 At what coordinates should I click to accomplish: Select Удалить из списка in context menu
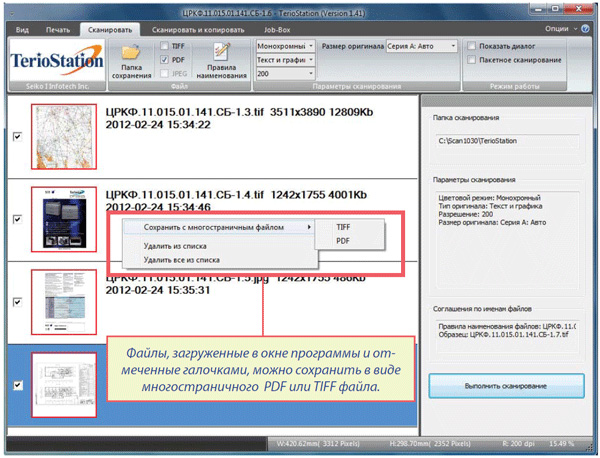170,245
